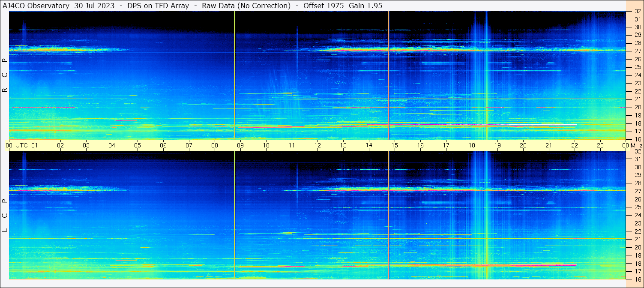This screenshot has height=288, width=644.
Task: Click the 'Gain 1.95' value in header
Action: pyautogui.click(x=365, y=6)
